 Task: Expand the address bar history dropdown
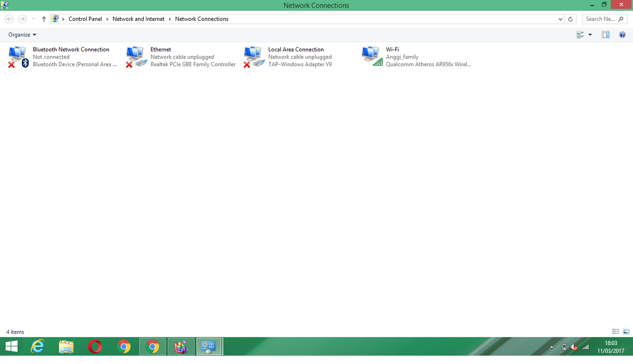pyautogui.click(x=560, y=19)
